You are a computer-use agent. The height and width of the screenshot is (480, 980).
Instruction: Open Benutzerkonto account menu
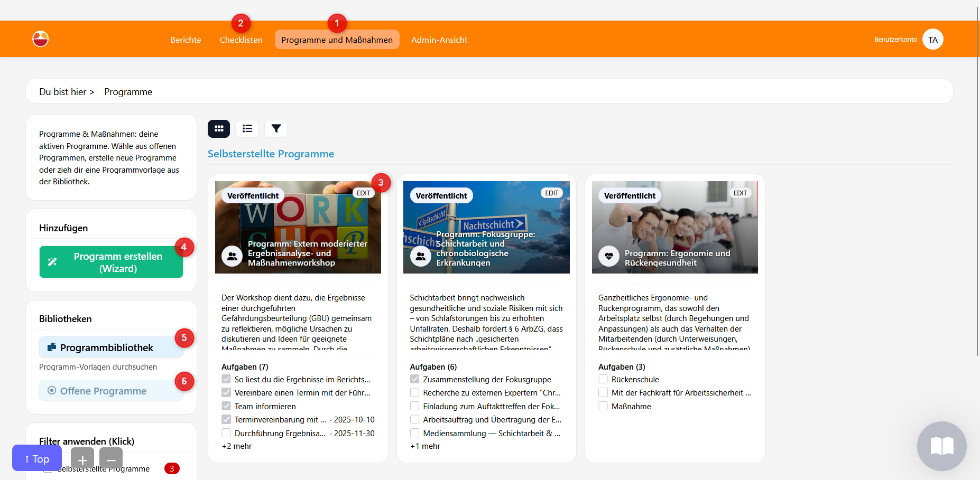pyautogui.click(x=895, y=40)
